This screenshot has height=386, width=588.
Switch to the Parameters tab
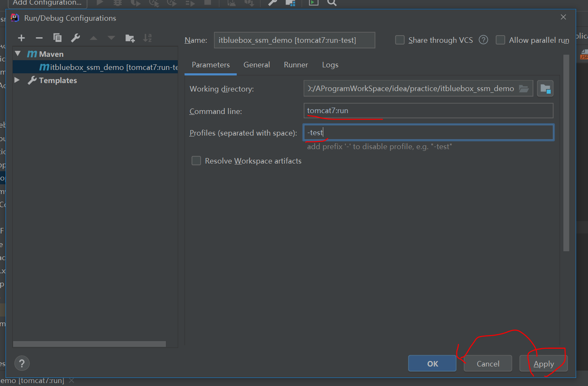(211, 65)
